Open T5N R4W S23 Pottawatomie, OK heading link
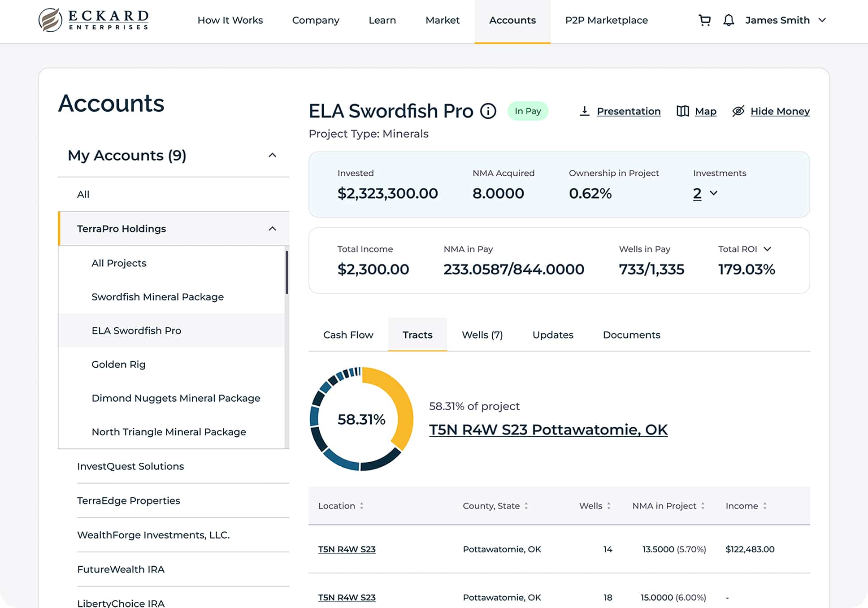Image resolution: width=868 pixels, height=608 pixels. (548, 430)
